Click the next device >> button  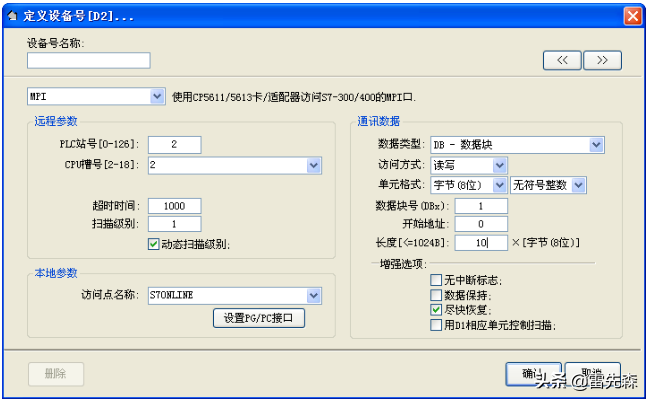pos(602,60)
